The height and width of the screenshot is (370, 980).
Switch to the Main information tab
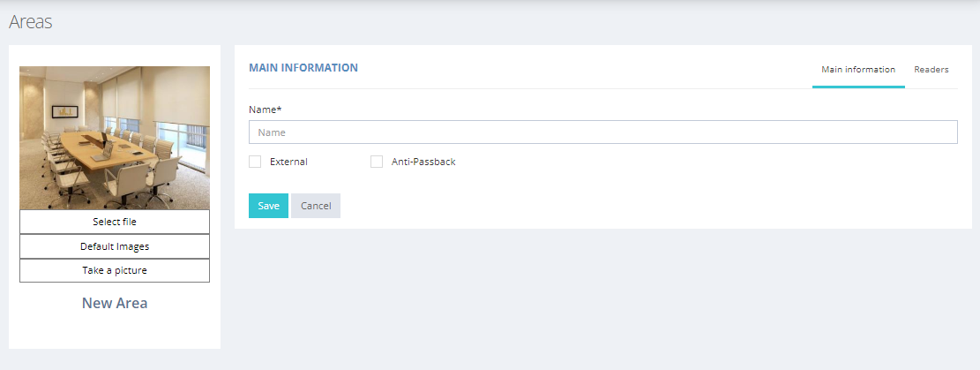(858, 70)
